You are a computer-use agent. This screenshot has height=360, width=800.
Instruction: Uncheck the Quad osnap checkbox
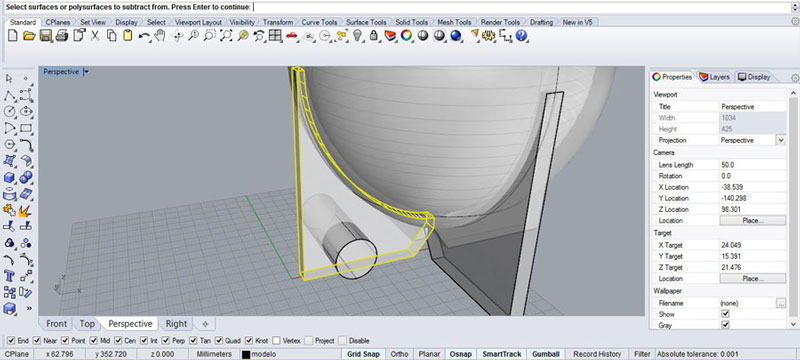219,340
